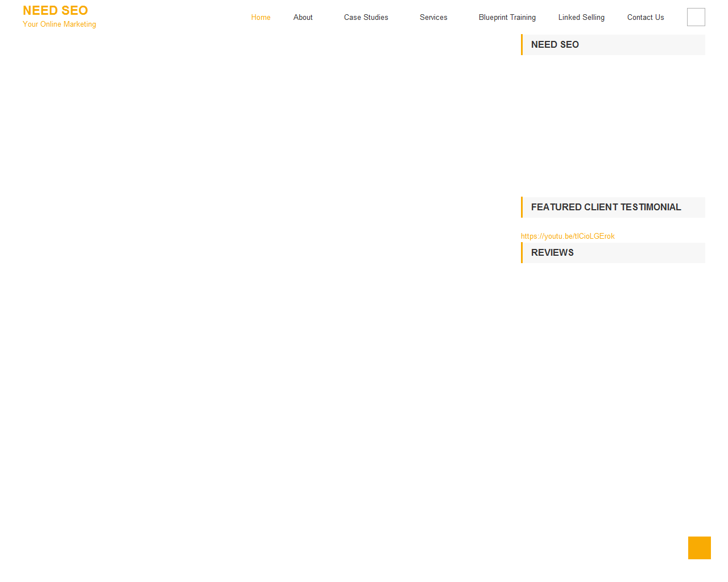
Task: Click the NEED SEO sidebar title
Action: (555, 44)
